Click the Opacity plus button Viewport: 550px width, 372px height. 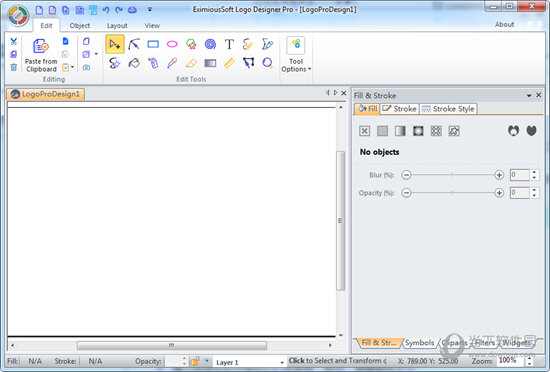tap(499, 192)
